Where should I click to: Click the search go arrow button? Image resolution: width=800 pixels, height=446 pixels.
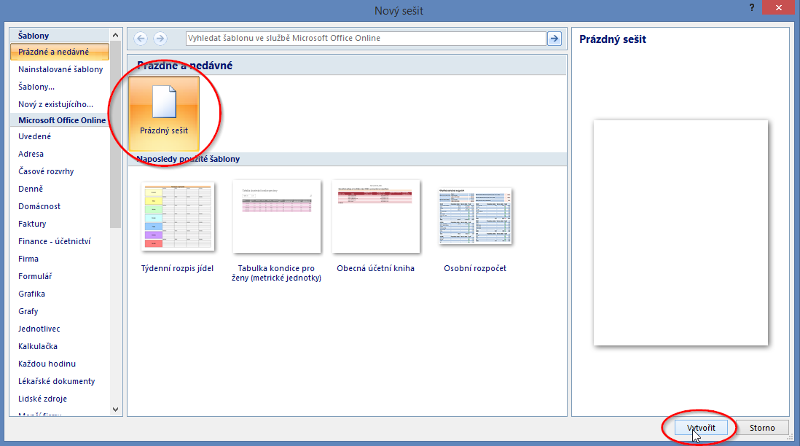(x=554, y=38)
